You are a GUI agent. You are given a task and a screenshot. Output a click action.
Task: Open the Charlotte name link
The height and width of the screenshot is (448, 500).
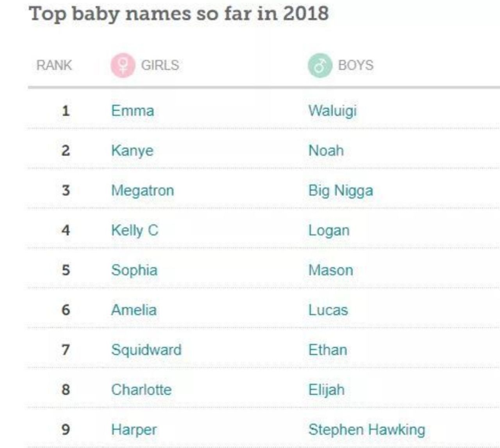[x=141, y=390]
